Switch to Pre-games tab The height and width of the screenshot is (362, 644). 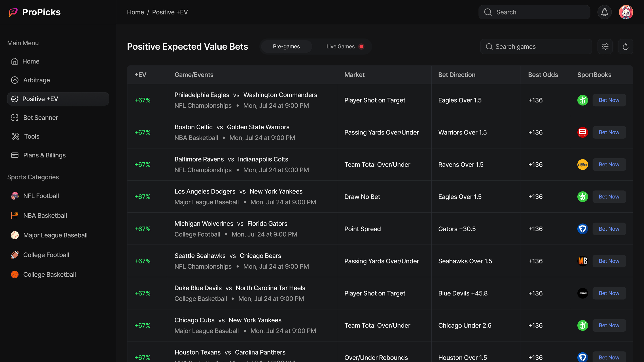point(286,46)
